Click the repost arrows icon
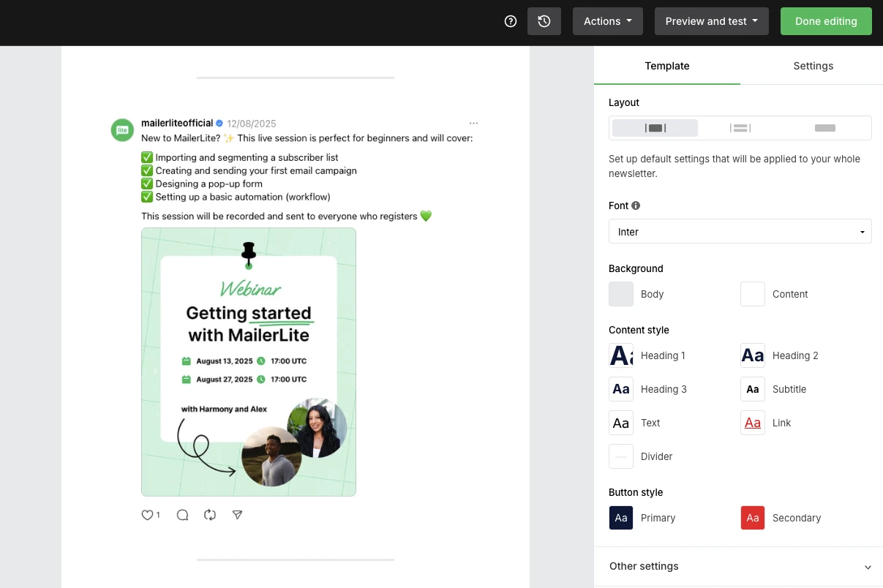The height and width of the screenshot is (588, 883). point(210,515)
